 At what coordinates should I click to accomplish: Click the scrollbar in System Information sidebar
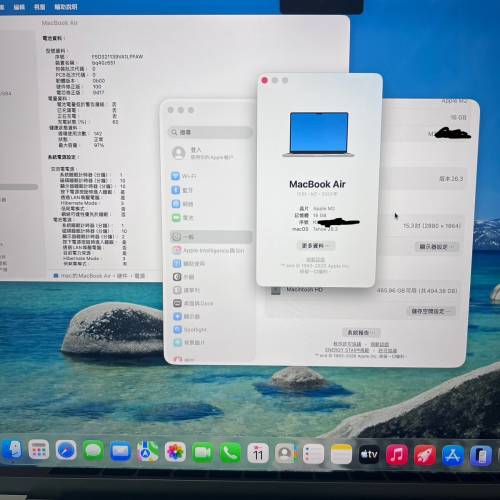coord(19,187)
